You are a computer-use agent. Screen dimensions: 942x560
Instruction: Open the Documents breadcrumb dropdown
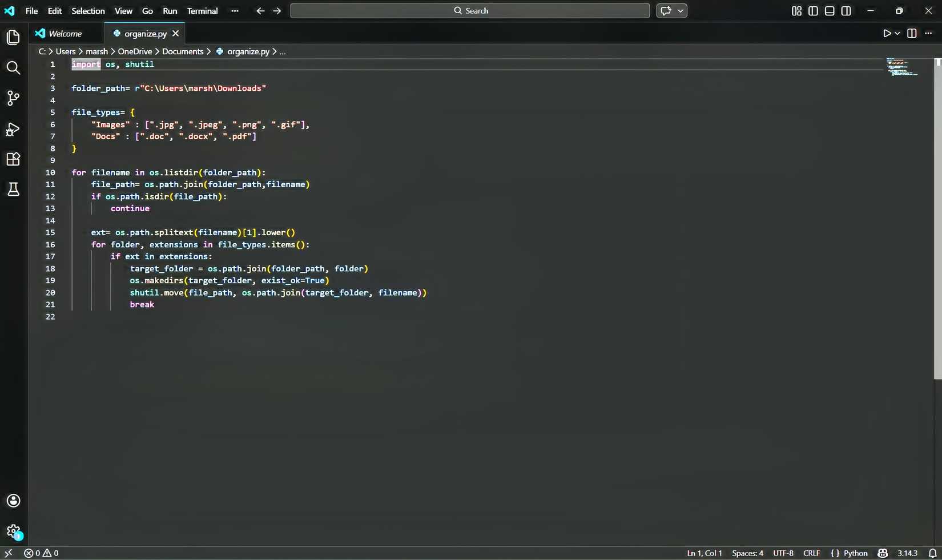[x=183, y=51]
